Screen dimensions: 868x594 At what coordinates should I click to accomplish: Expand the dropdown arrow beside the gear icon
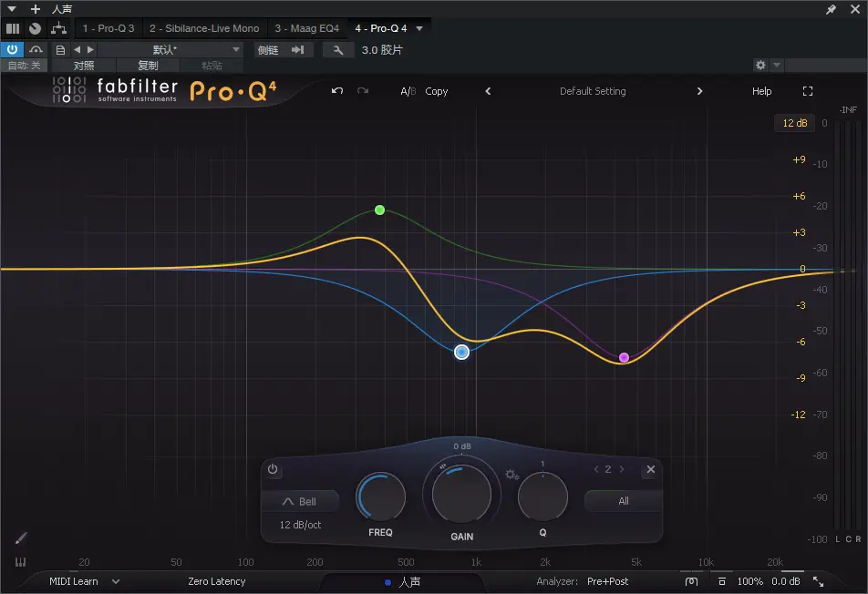[x=777, y=65]
